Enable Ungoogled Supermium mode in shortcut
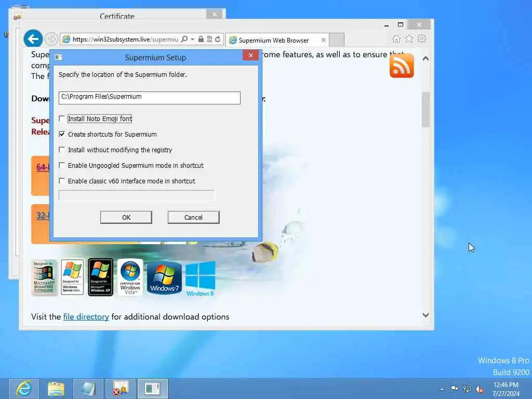 [x=62, y=165]
